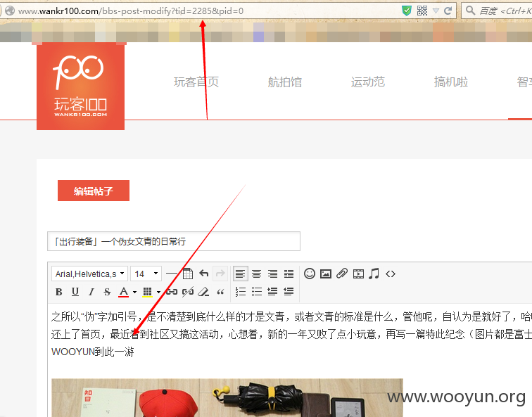Image resolution: width=532 pixels, height=417 pixels.
Task: Insert an emoticon smiley
Action: [x=310, y=274]
